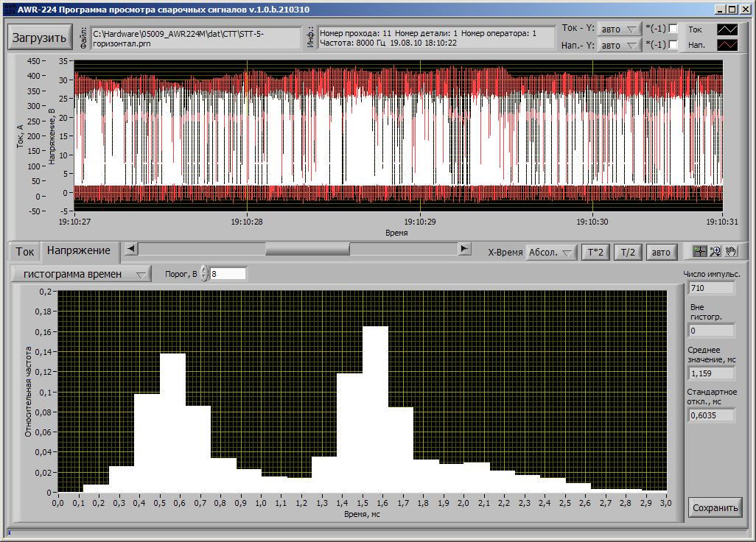Open the Нап.- Y авто dropdown

pyautogui.click(x=619, y=46)
